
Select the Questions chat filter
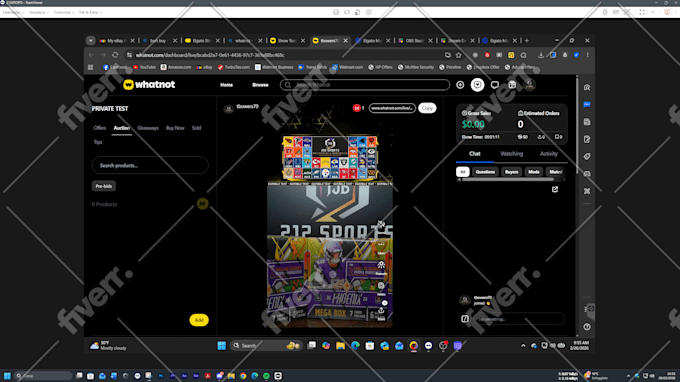[485, 172]
